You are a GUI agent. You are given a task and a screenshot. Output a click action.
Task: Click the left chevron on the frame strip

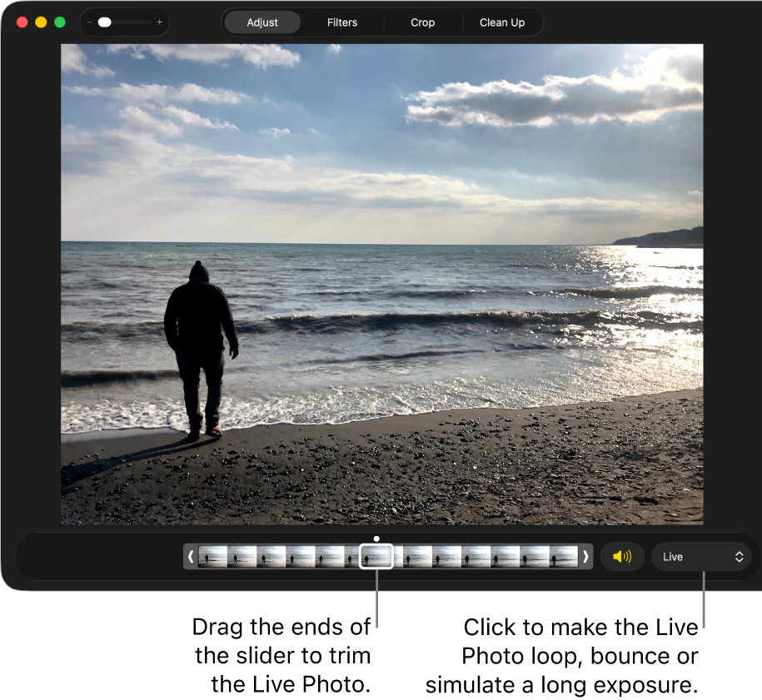point(191,556)
